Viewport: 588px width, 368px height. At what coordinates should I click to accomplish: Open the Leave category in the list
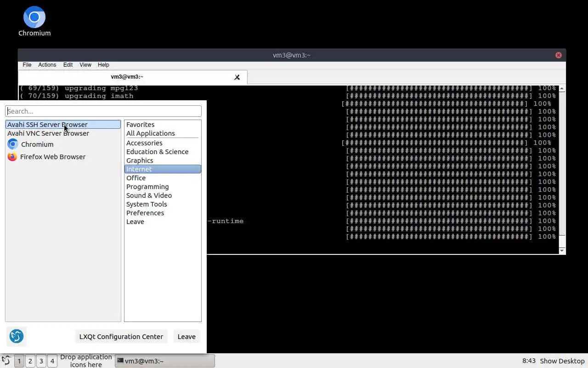pyautogui.click(x=163, y=222)
